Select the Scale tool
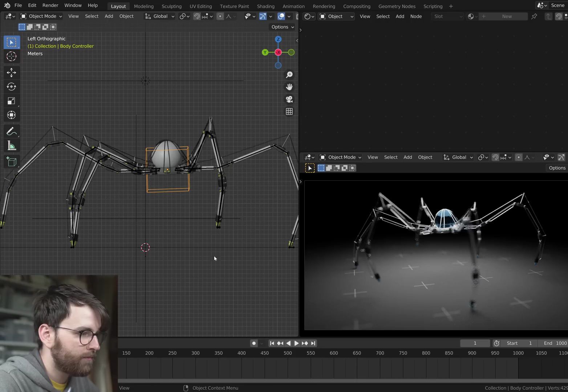This screenshot has height=392, width=568. point(11,101)
